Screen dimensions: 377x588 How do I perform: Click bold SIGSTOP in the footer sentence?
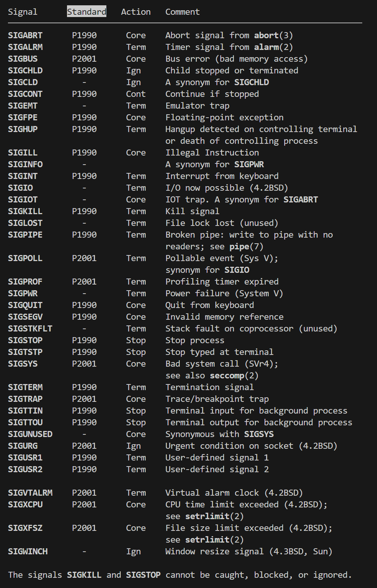tap(143, 575)
